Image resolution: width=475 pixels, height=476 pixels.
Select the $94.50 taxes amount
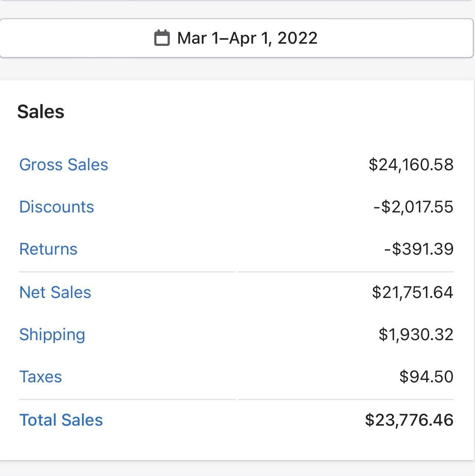tap(426, 377)
